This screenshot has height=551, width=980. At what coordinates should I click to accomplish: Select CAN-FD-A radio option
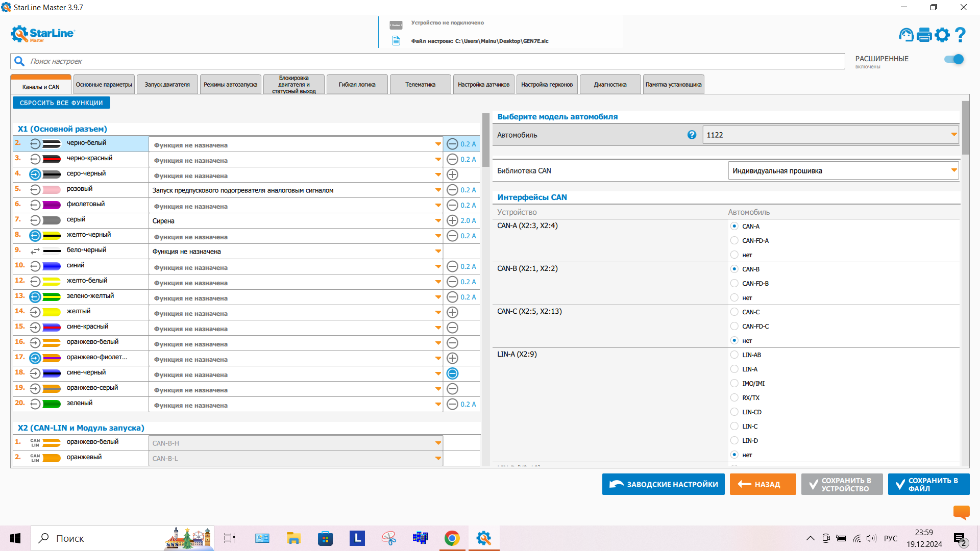coord(734,240)
